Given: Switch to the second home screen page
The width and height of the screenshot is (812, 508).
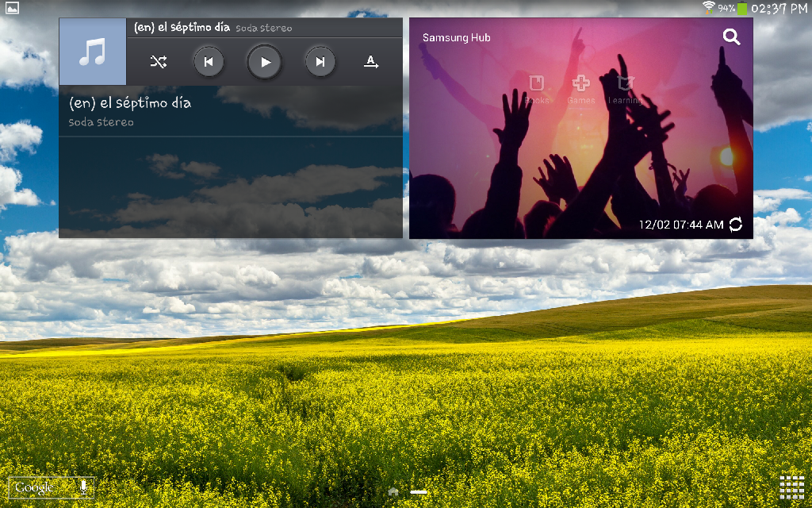Looking at the screenshot, I should tap(419, 492).
